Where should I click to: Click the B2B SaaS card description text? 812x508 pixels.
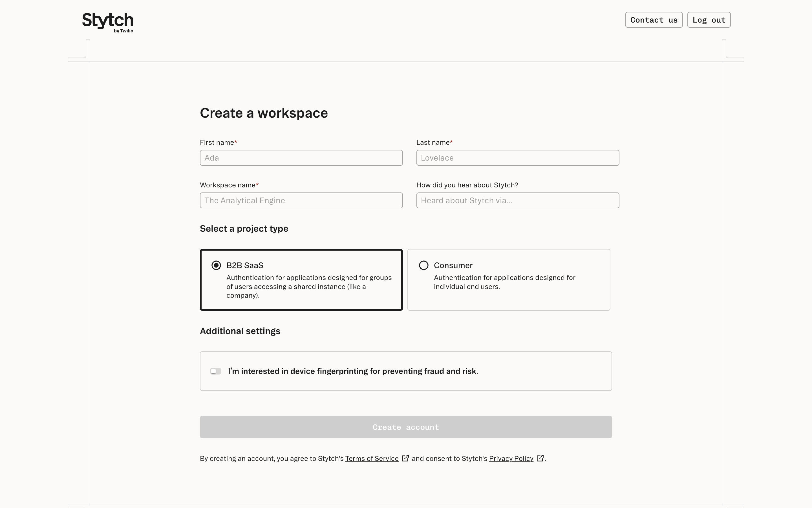tap(309, 286)
